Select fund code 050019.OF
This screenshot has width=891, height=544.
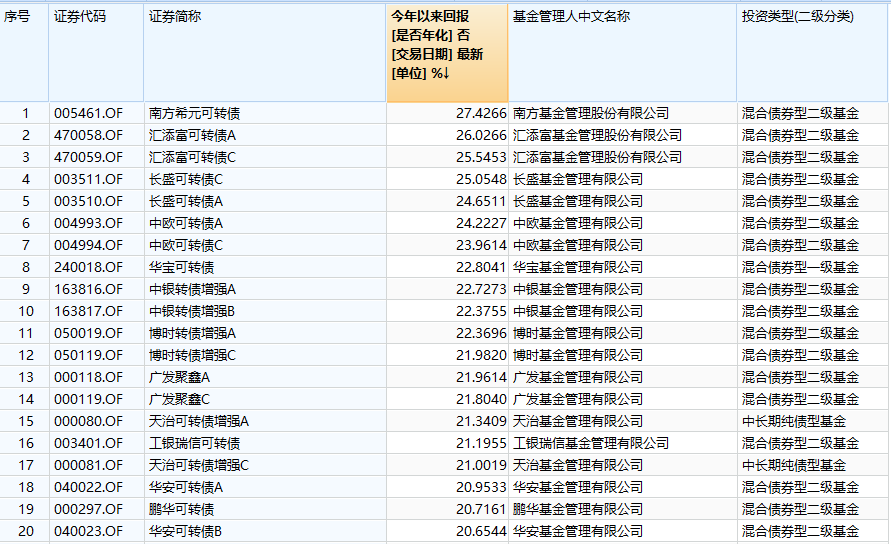tap(88, 333)
